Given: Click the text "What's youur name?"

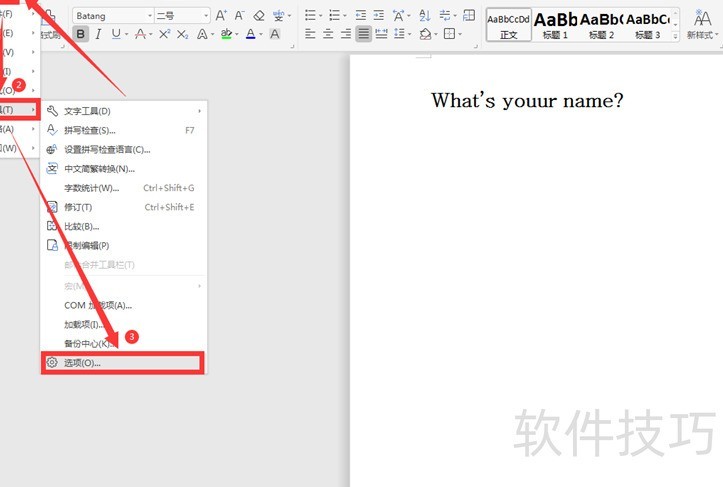Looking at the screenshot, I should pyautogui.click(x=527, y=101).
